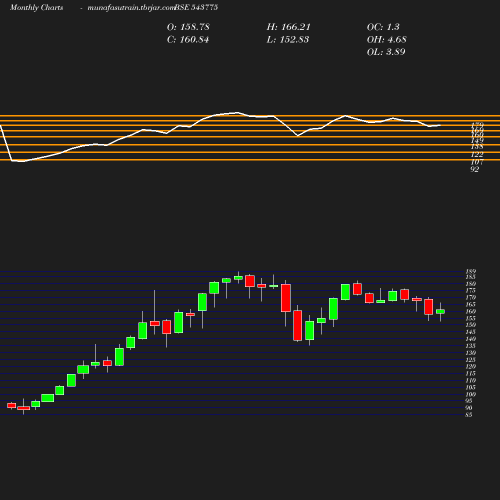Screen dimensions: 500x500
Task: Select the close value 'C: 160.84'
Action: coord(188,40)
